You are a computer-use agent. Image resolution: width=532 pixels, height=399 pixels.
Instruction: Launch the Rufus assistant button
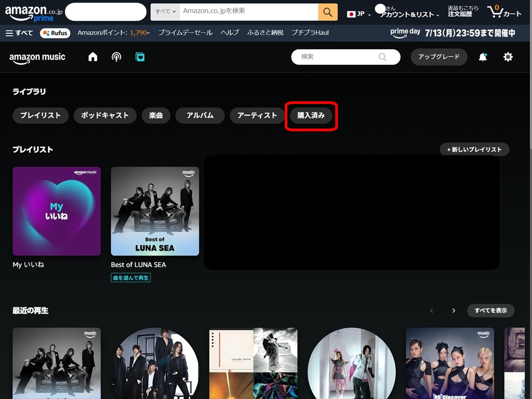click(55, 33)
